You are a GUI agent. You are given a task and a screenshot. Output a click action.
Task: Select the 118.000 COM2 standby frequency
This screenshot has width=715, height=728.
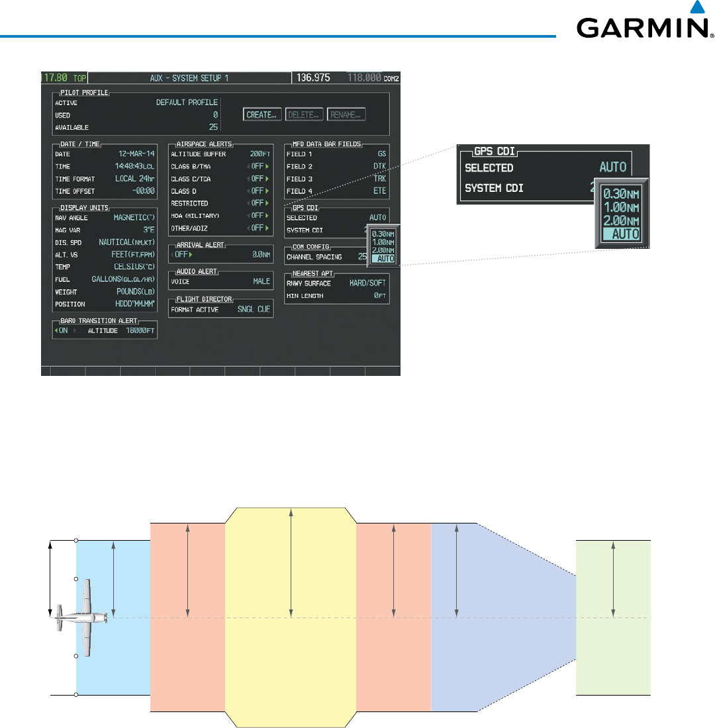coord(364,77)
